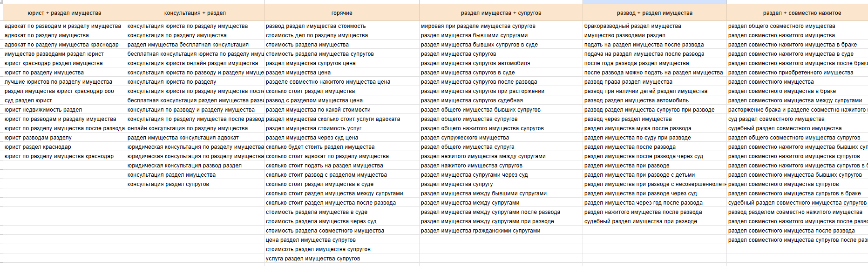Click cell "развод при наличии детей раздел имущества"
Image resolution: width=868 pixels, height=266 pixels.
[655, 91]
